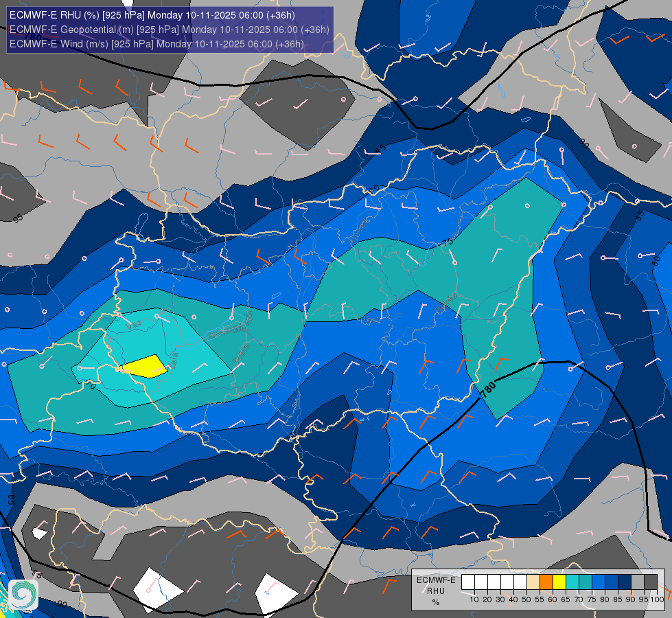Select the ECMWF-E Geopotential (m) title line
672x618 pixels.
tap(170, 29)
